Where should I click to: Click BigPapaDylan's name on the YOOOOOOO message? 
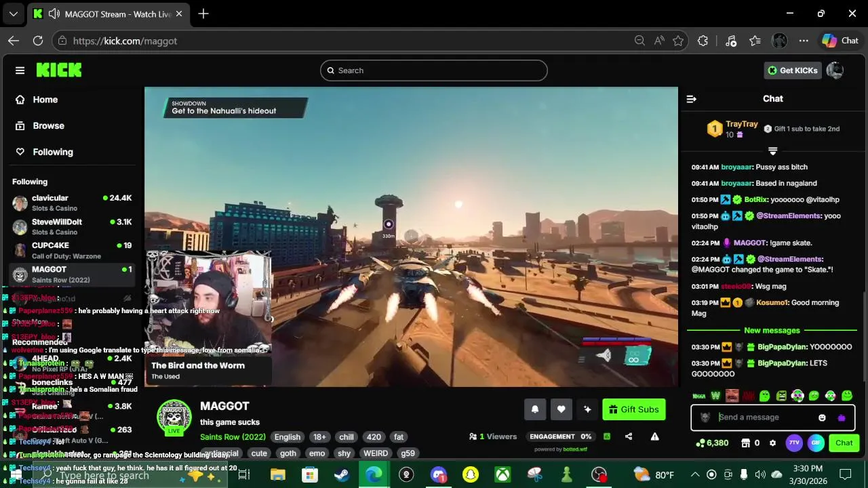pyautogui.click(x=782, y=347)
